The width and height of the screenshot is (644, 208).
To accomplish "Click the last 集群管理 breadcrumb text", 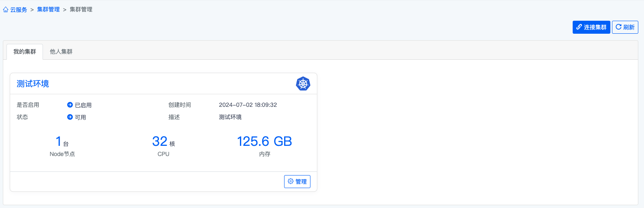I will 81,9.
